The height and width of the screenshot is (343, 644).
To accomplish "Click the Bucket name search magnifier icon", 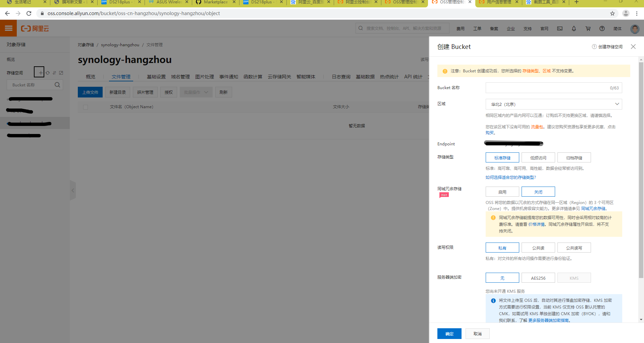I will (x=57, y=85).
